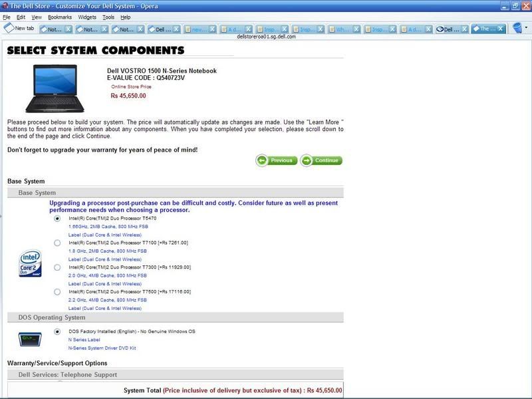
Task: Open the Edit menu
Action: 21,17
